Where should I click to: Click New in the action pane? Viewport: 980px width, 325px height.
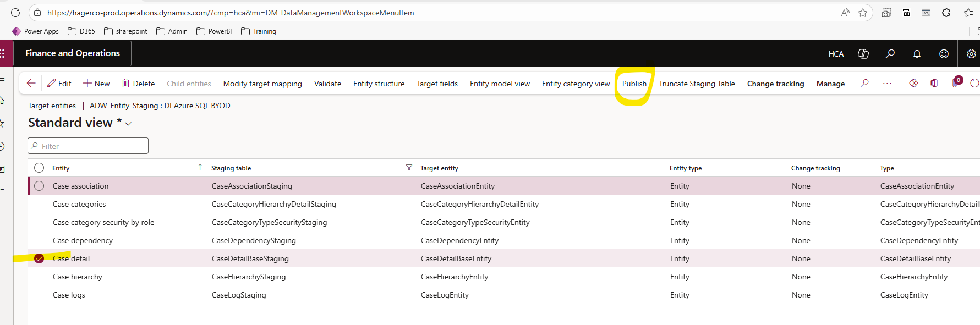coord(96,84)
